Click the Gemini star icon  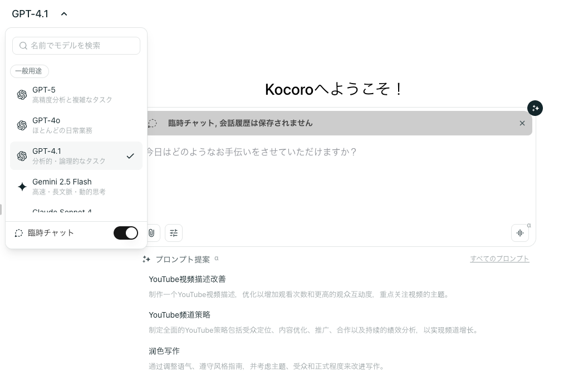click(22, 187)
